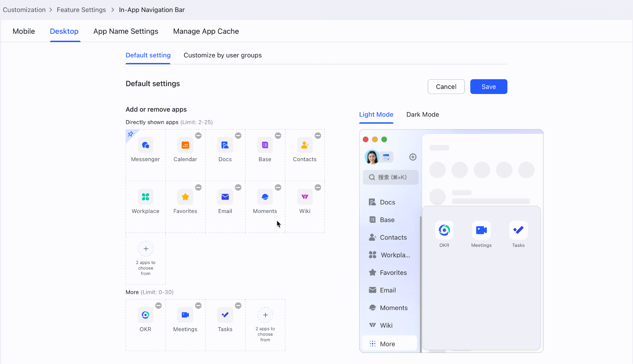
Task: Click the OKR icon in the More section
Action: tap(145, 315)
